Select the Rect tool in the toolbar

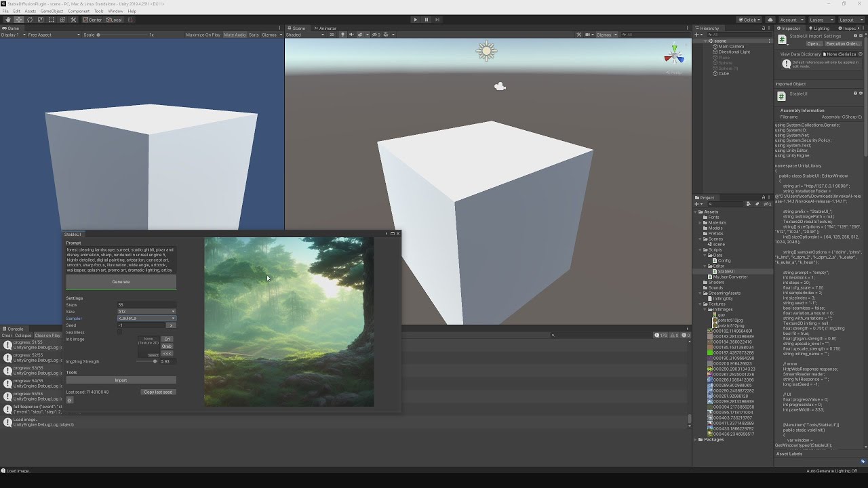coord(51,20)
